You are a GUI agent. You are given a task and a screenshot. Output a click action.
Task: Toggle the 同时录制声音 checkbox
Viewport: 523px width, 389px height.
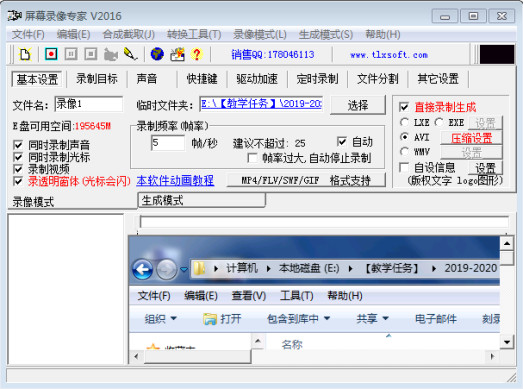[18, 145]
